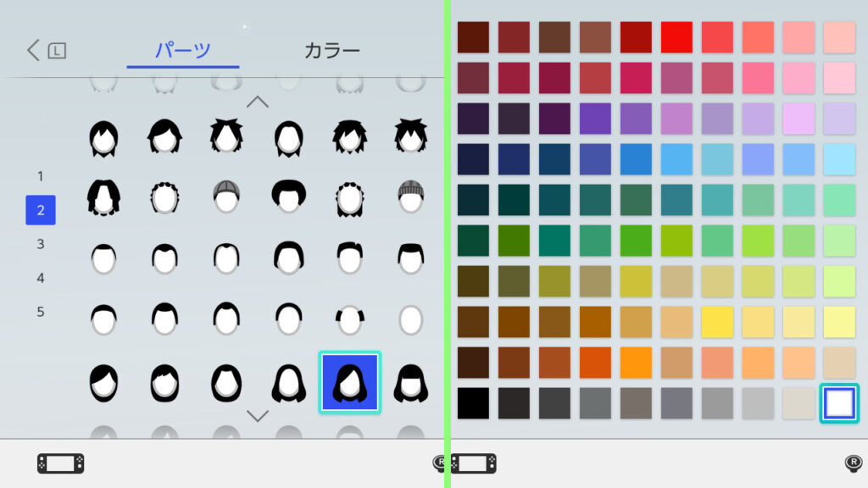
Task: Select the bright yellow swatch
Action: pos(717,322)
